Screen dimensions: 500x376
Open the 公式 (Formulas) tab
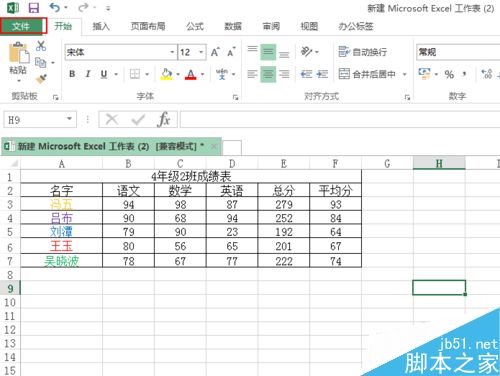195,26
